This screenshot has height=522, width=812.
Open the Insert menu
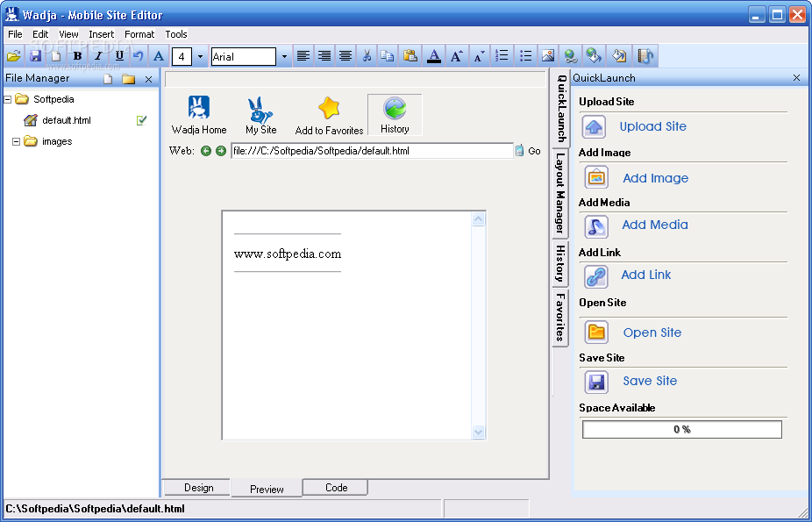point(102,34)
